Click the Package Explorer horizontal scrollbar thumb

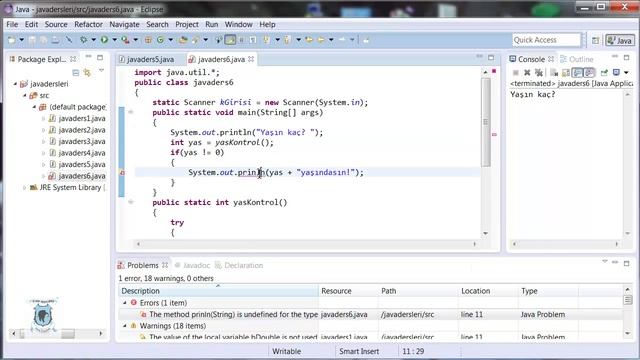tap(67, 333)
